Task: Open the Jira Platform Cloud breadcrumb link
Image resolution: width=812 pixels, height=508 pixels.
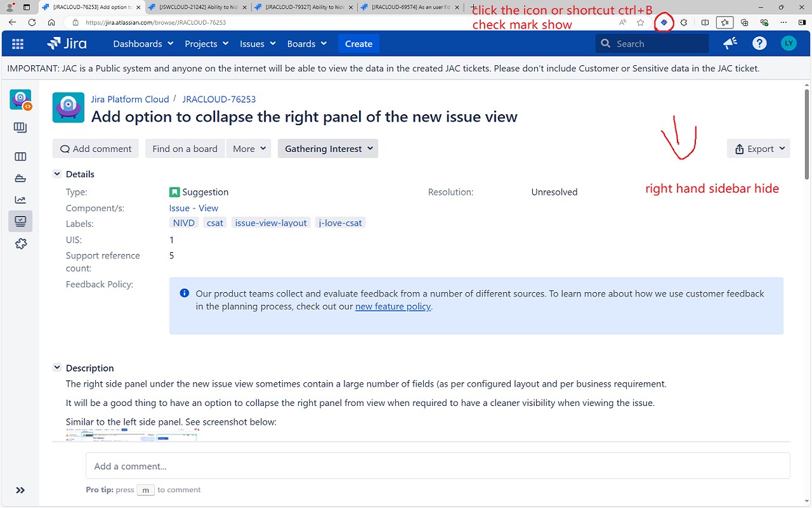Action: [130, 99]
